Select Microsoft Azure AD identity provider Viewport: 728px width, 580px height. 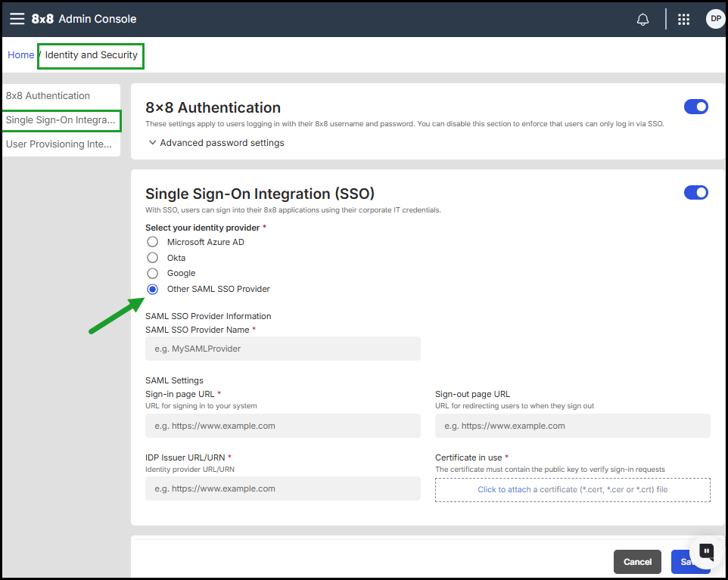click(x=153, y=242)
